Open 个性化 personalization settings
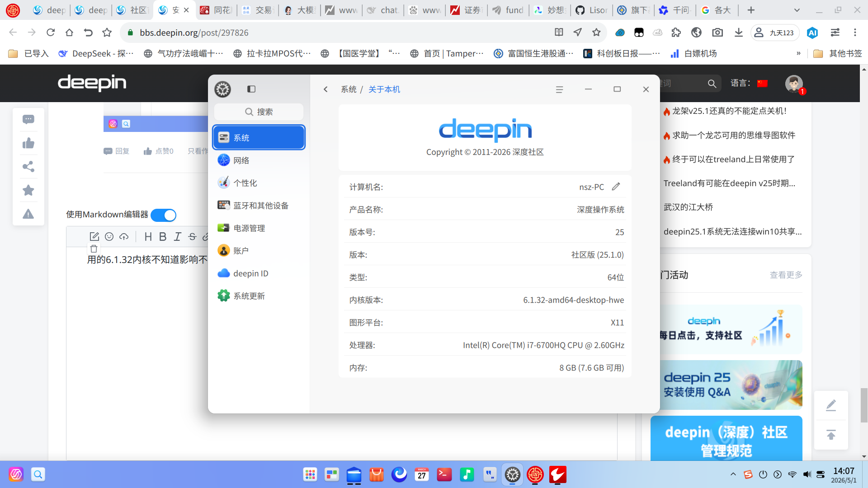Viewport: 868px width, 488px height. (259, 183)
